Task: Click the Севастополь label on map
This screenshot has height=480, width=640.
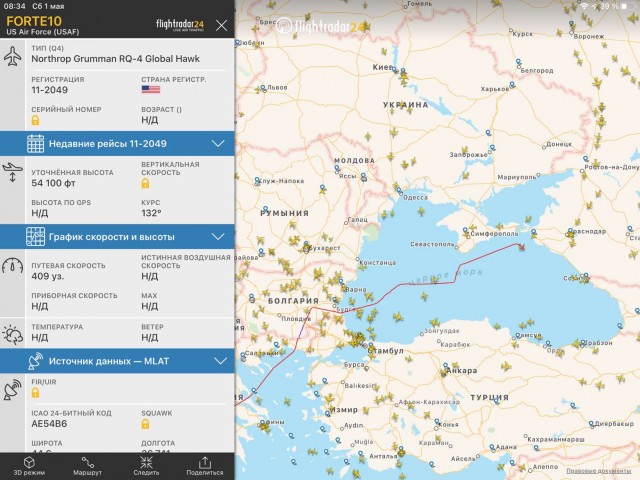Action: 432,244
